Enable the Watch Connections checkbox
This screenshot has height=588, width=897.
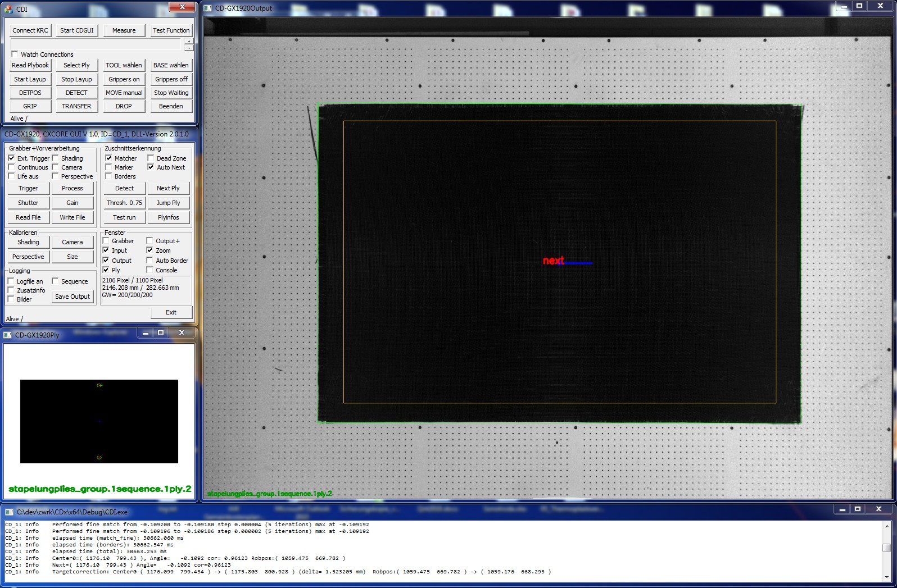click(15, 54)
